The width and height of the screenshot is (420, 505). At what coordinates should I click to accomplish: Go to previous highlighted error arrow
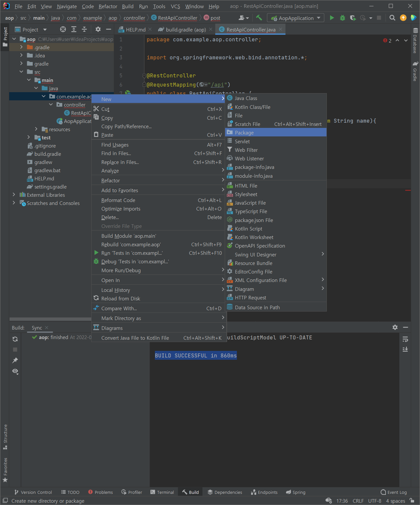397,40
